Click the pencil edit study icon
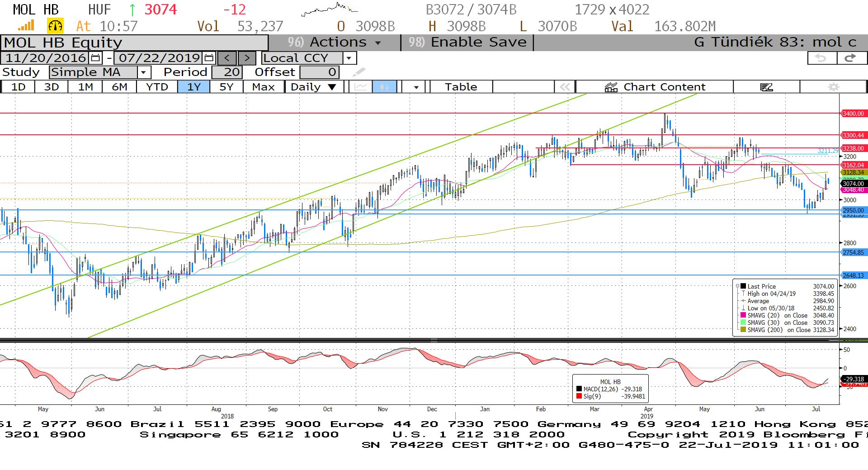868x470 pixels. pos(359,72)
